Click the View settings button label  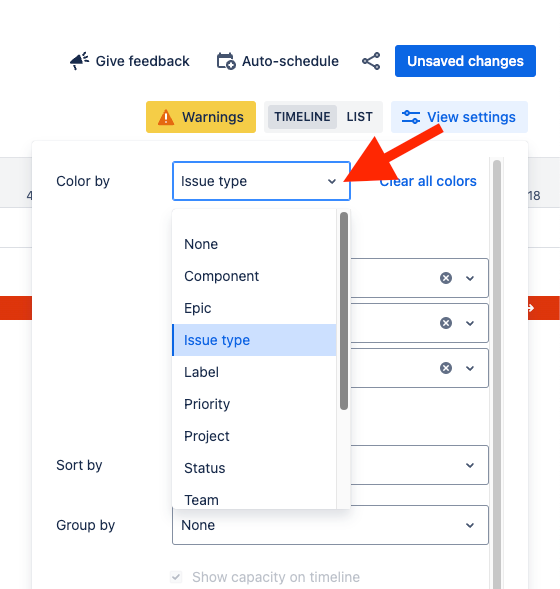tap(471, 117)
